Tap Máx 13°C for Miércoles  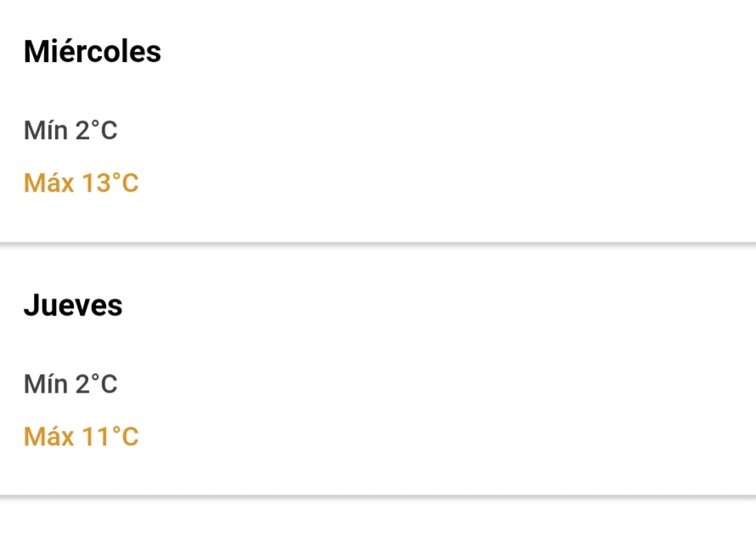[81, 182]
